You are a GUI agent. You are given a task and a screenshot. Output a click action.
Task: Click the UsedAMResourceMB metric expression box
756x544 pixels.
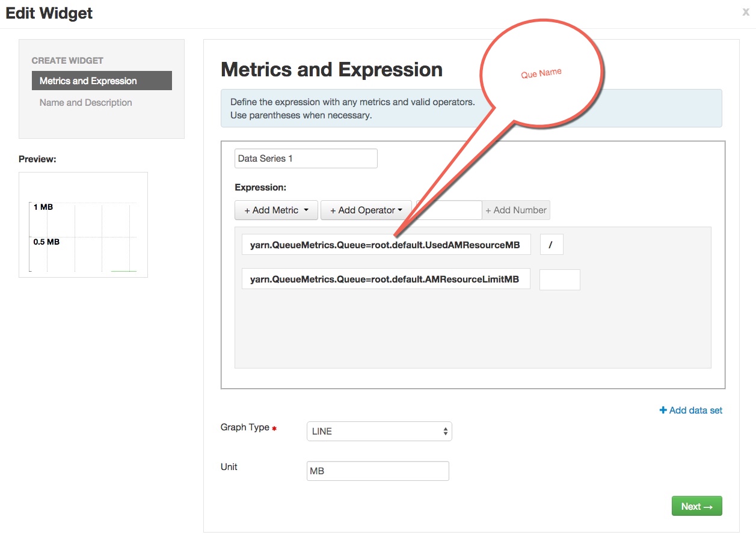click(x=386, y=244)
